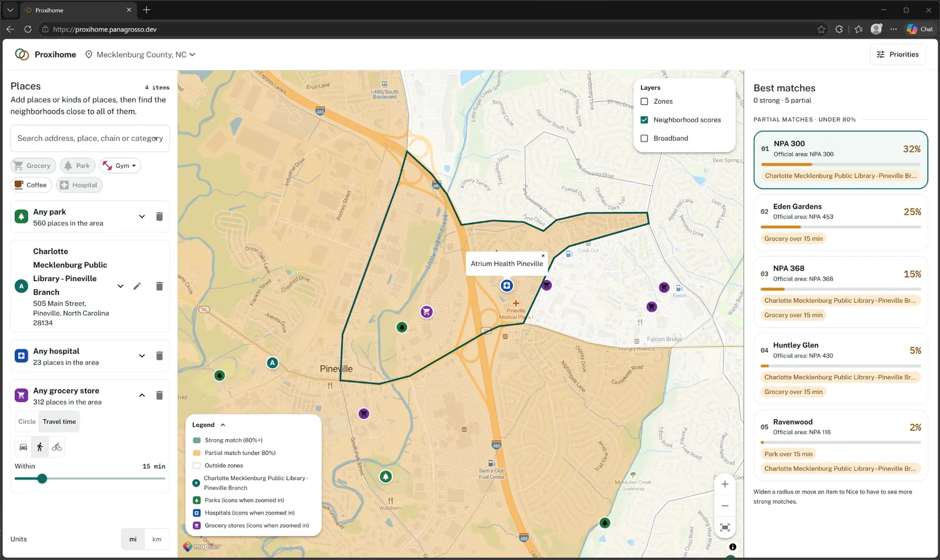Select the Circle tab
This screenshot has height=560, width=940.
coord(27,421)
